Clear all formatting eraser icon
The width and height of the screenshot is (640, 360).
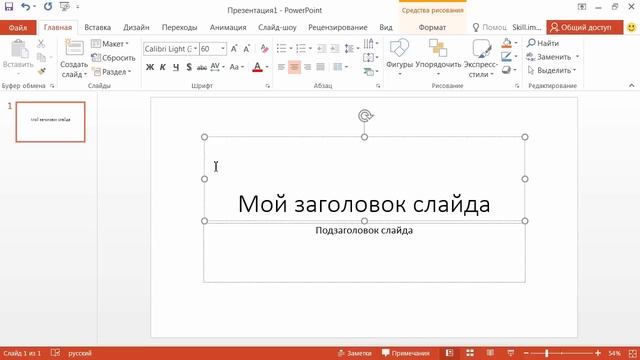264,49
